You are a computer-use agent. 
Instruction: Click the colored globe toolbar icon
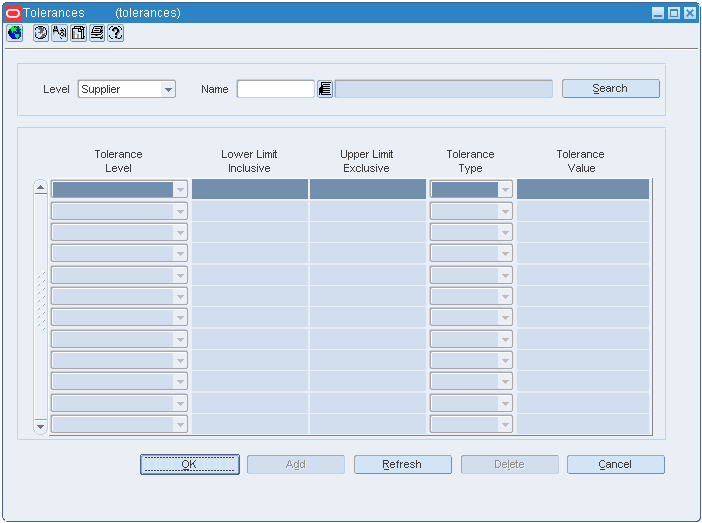(x=15, y=33)
